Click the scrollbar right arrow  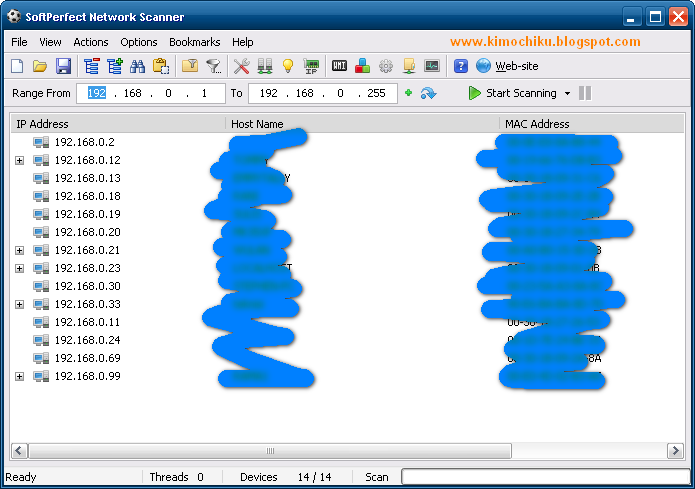coord(675,451)
